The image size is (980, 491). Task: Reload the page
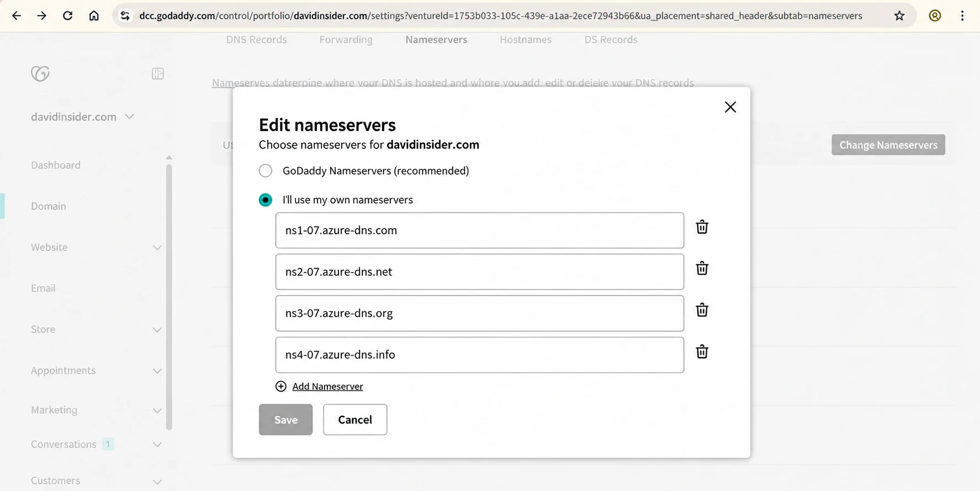67,15
